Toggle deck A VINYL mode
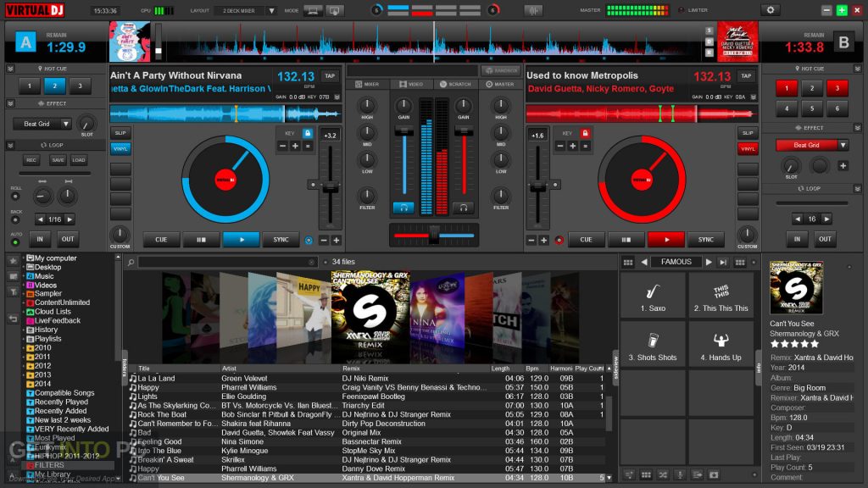The height and width of the screenshot is (488, 868). click(120, 149)
